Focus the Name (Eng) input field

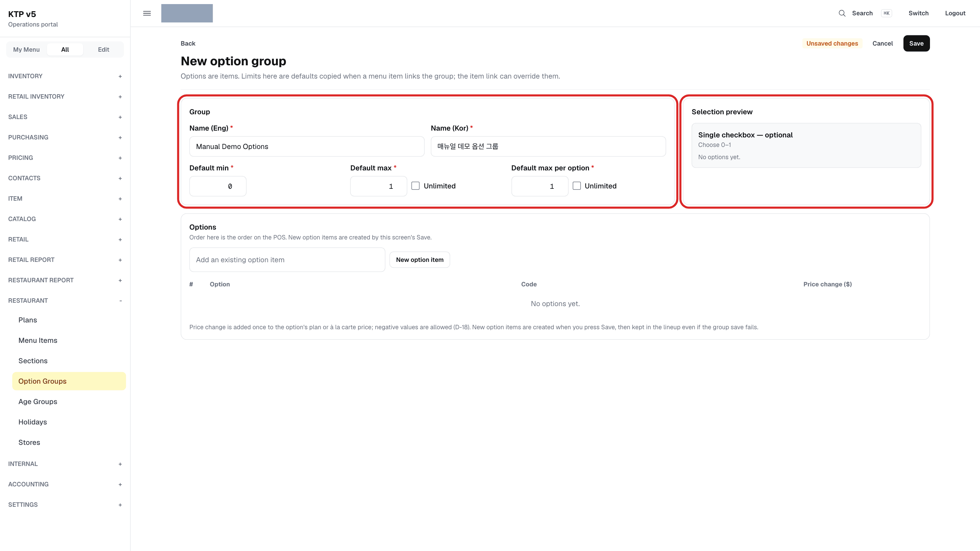(x=307, y=146)
